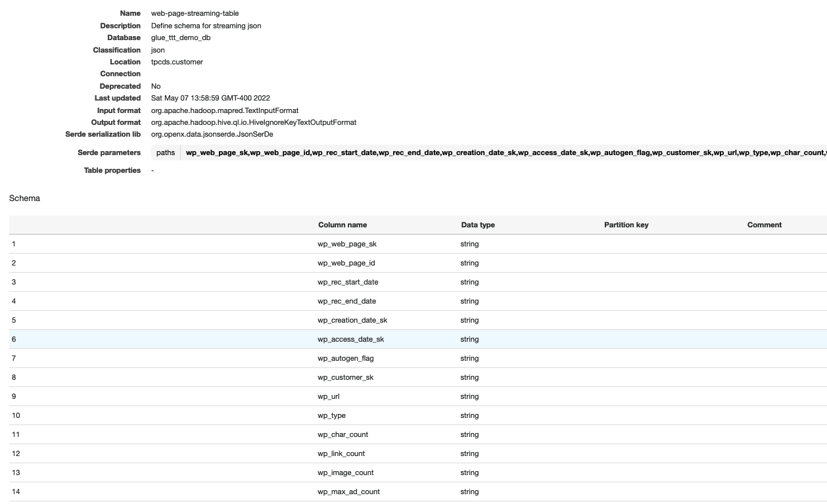Click the Schema section heading
This screenshot has width=827, height=504.
click(24, 198)
